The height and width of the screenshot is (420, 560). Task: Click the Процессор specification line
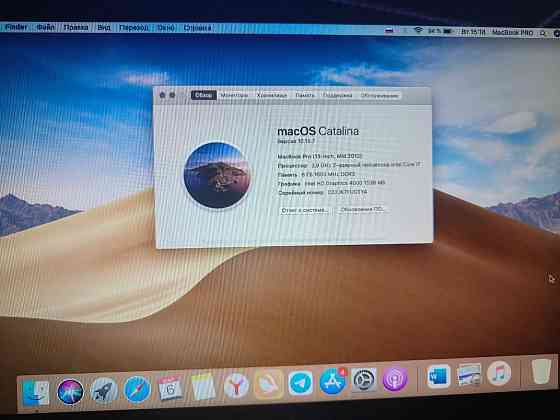349,165
